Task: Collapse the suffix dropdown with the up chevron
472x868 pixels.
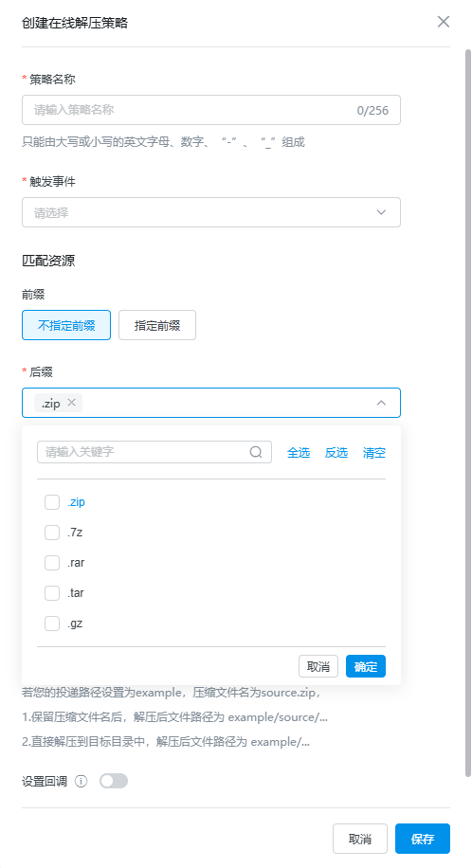Action: (x=381, y=403)
